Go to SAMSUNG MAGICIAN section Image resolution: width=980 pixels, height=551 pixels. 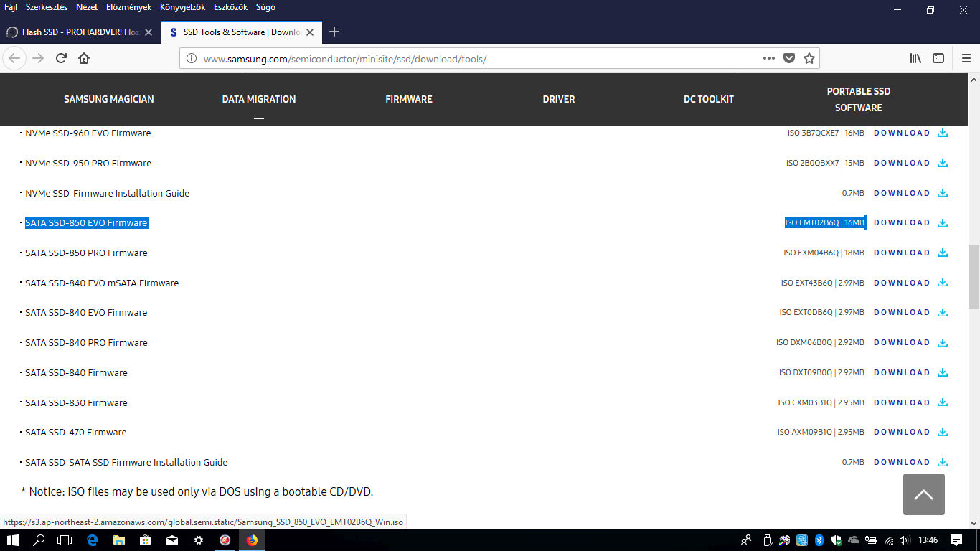(x=109, y=99)
